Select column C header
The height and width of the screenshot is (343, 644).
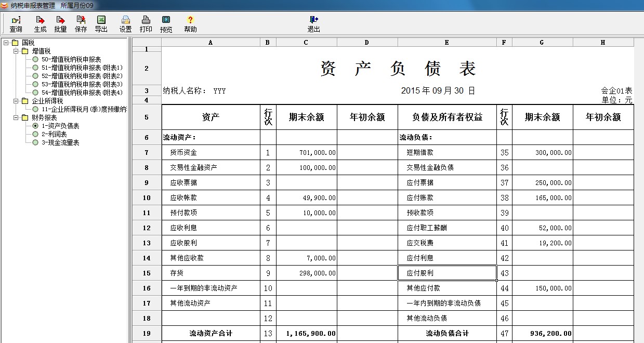(306, 43)
